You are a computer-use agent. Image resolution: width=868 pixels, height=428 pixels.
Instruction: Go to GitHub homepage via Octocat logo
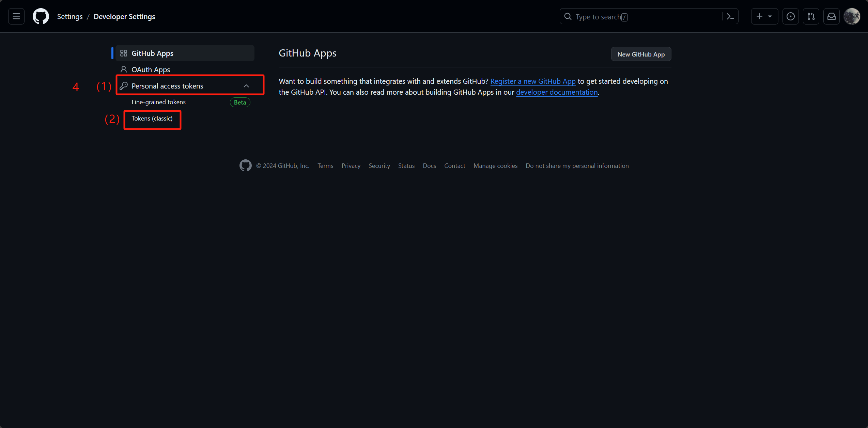tap(41, 16)
